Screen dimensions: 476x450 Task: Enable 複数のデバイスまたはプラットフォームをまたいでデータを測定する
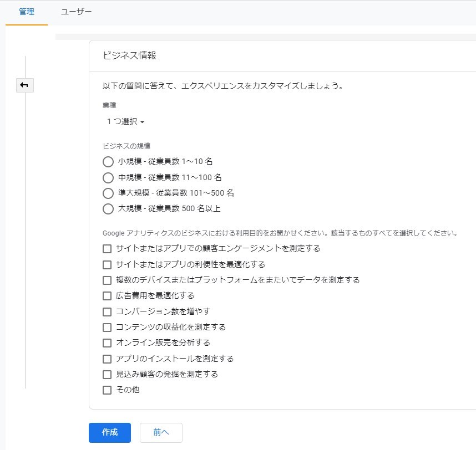107,280
